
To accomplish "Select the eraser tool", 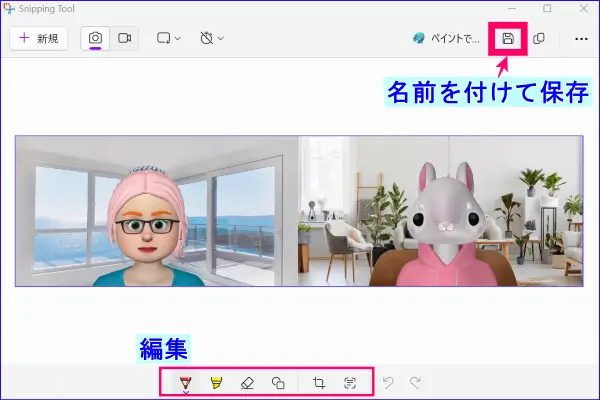I will (x=247, y=383).
